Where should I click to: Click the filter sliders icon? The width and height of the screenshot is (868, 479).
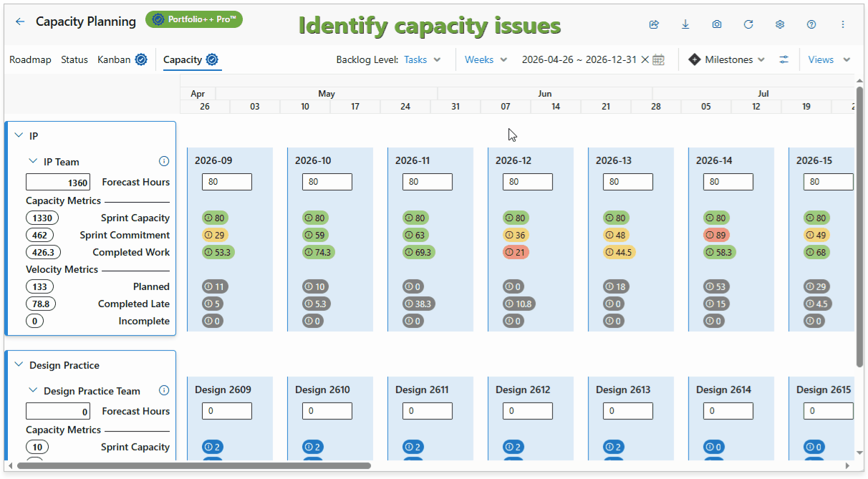784,59
